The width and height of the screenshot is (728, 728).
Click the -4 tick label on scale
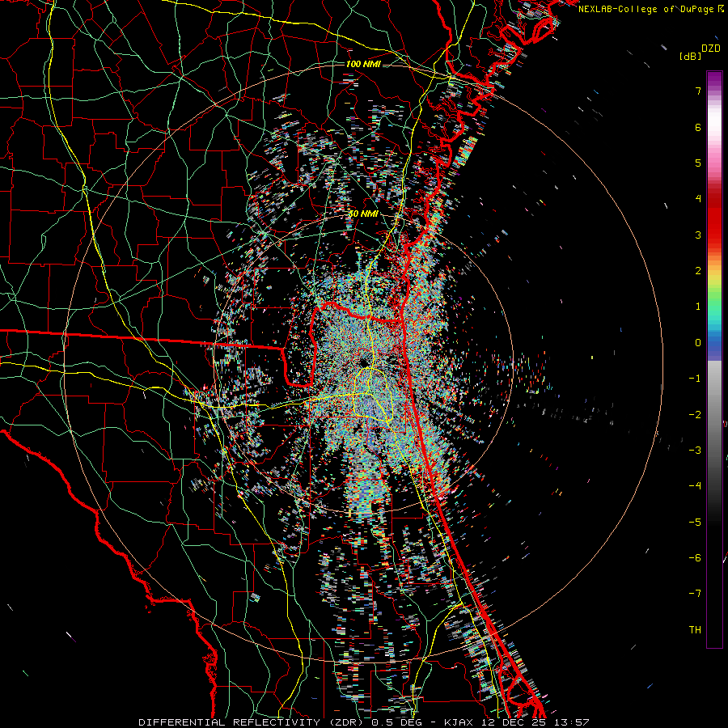click(x=695, y=486)
